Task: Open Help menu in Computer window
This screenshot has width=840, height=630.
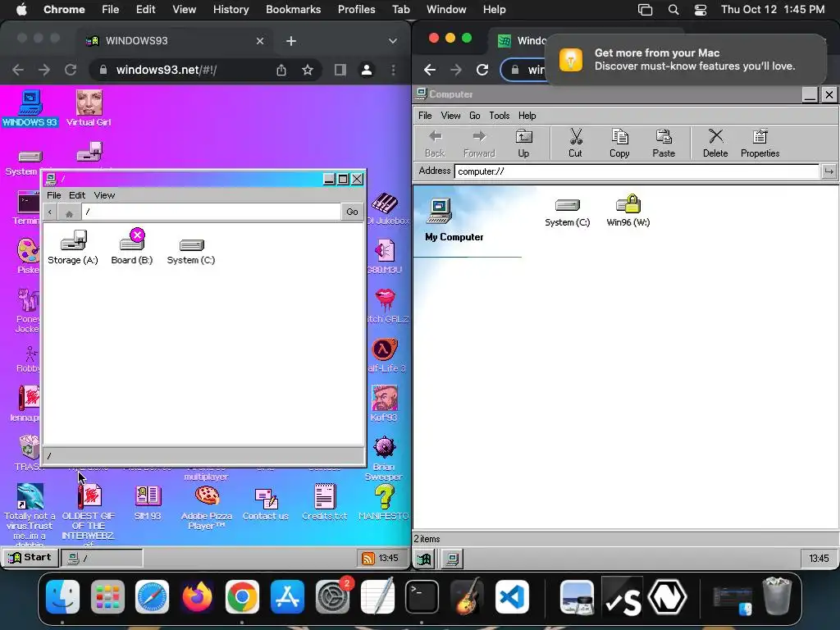Action: (x=527, y=116)
